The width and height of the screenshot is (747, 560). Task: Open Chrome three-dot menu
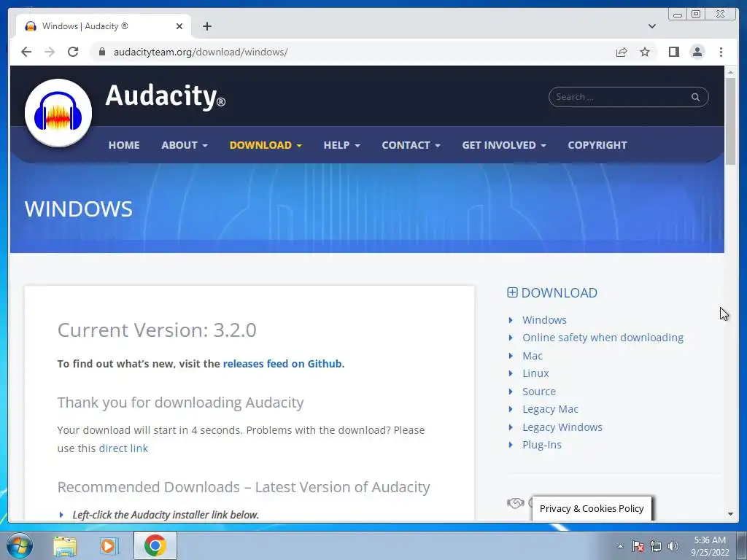(x=721, y=52)
